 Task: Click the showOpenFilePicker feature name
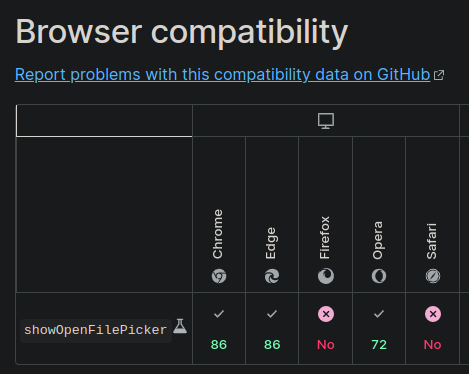(x=96, y=330)
